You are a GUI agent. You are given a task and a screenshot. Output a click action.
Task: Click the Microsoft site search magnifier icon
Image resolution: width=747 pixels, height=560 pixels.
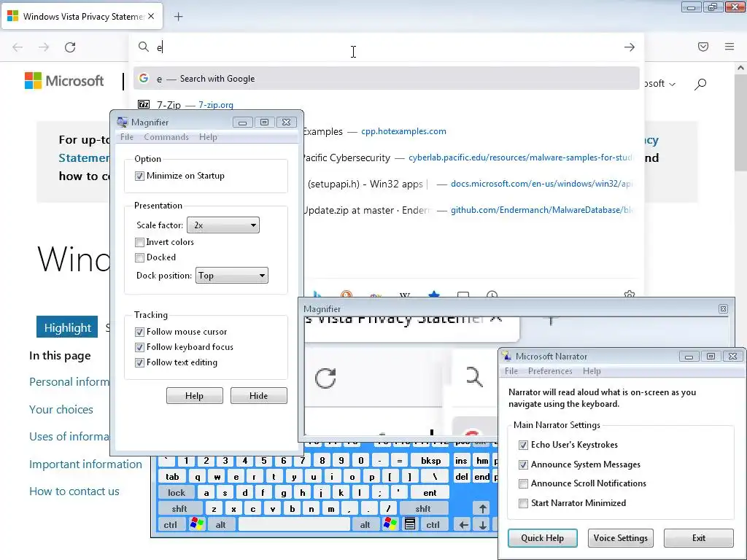coord(700,85)
